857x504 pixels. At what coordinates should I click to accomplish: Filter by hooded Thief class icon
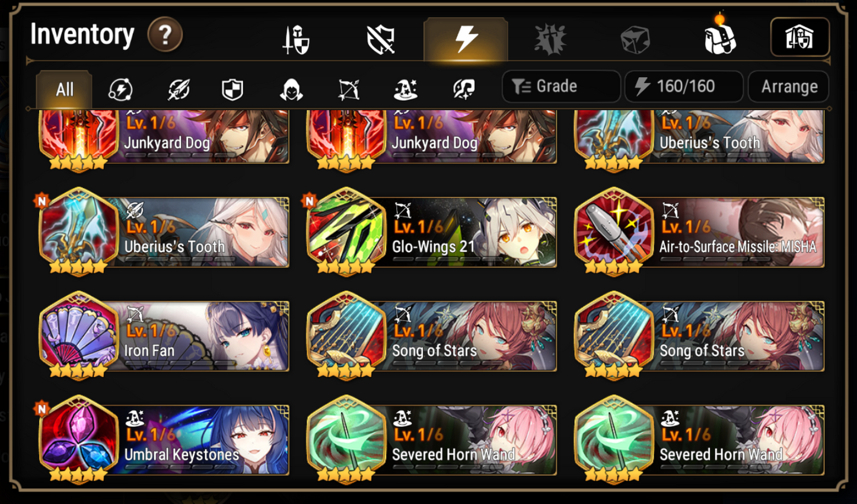click(x=291, y=90)
